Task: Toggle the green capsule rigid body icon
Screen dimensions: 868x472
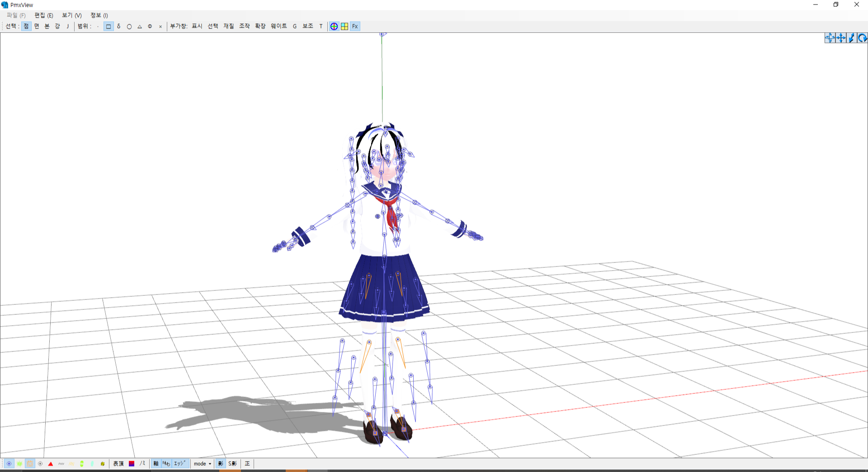Action: 82,464
